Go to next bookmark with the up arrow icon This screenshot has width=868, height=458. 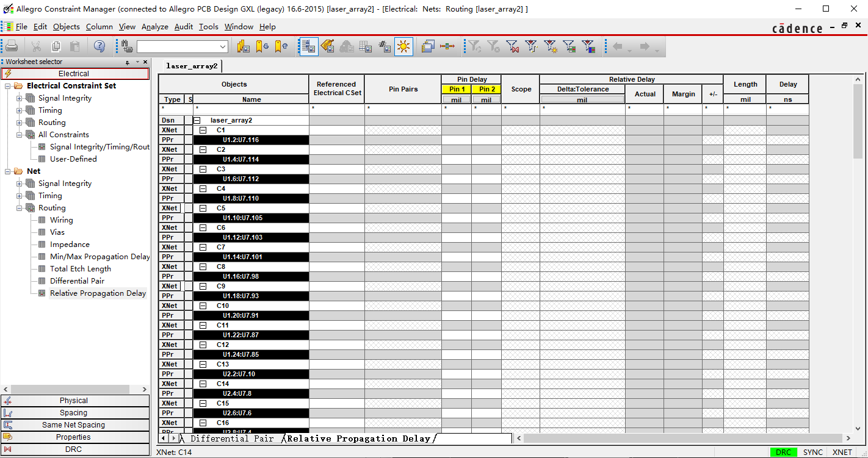tap(281, 46)
